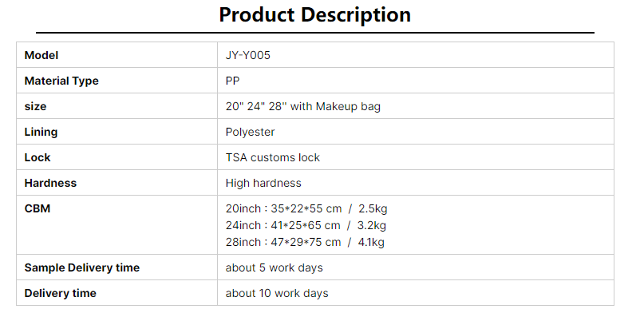Viewport: 644px width, 317px height.
Task: Select the CBM row label
Action: (38, 208)
